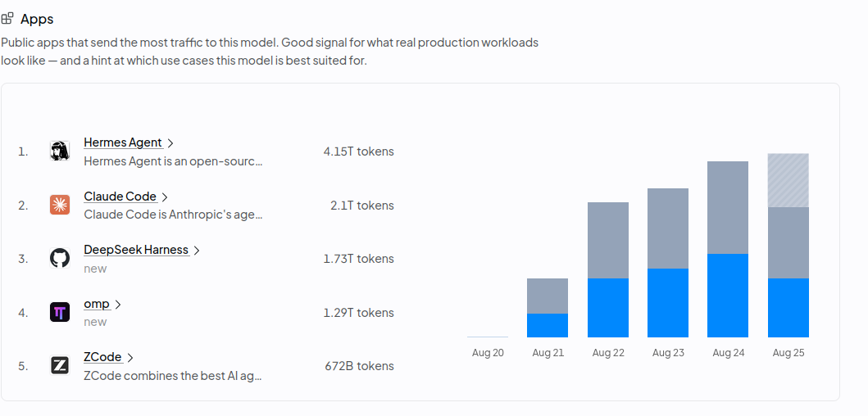Image resolution: width=868 pixels, height=416 pixels.
Task: Follow the Hermes Agent link
Action: (x=123, y=142)
